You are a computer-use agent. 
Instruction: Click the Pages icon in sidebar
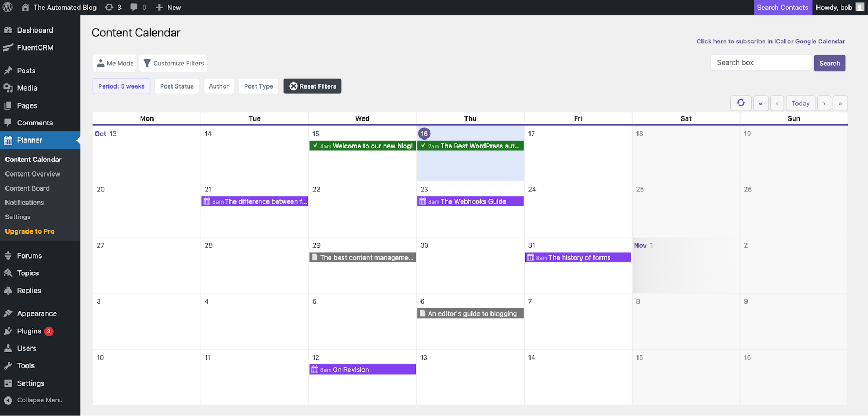pyautogui.click(x=8, y=105)
